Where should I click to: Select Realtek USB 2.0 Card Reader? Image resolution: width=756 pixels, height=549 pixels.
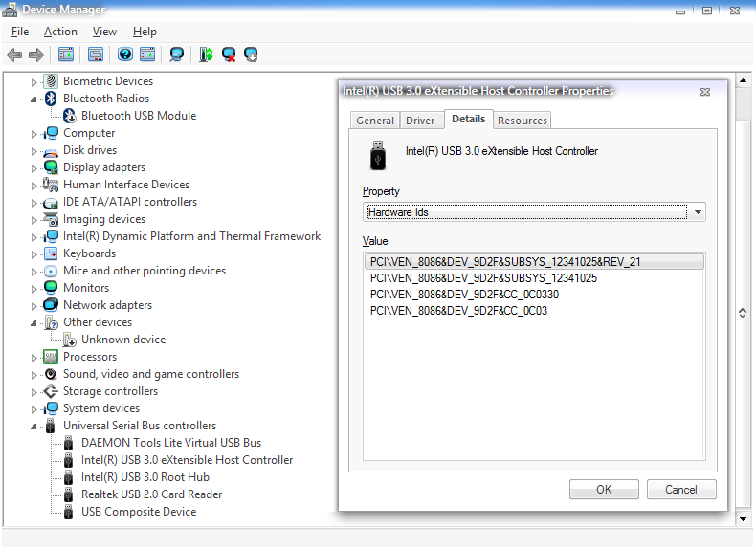tap(151, 494)
